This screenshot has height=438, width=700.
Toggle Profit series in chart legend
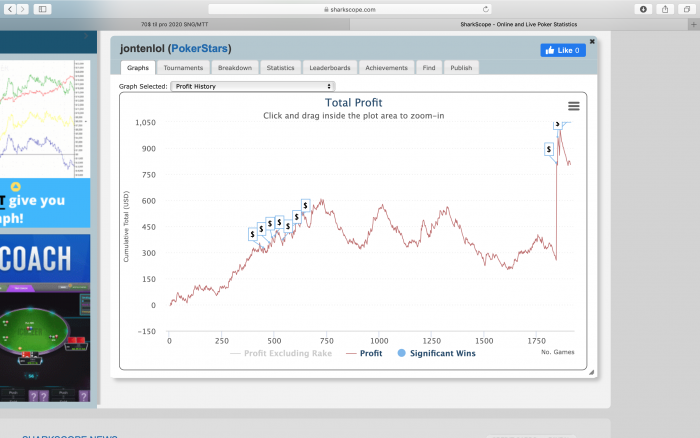[x=364, y=353]
